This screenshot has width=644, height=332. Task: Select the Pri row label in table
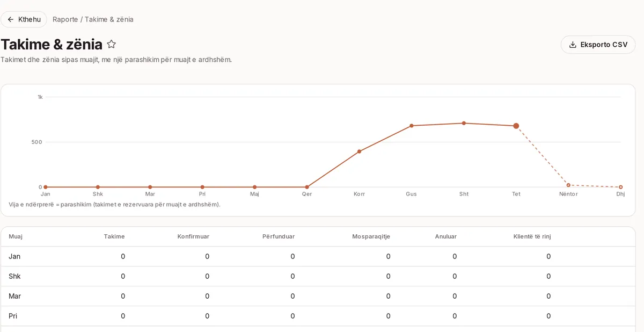click(13, 316)
